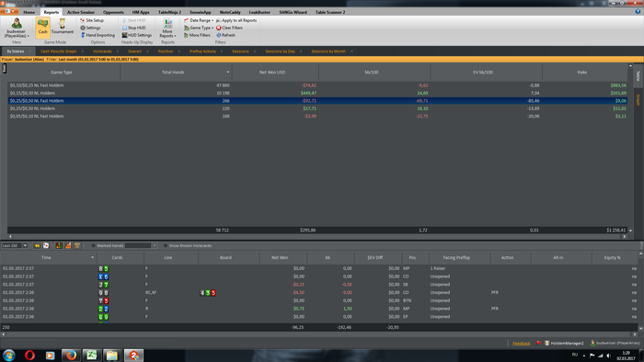Viewport: 644px width, 362px height.
Task: Refresh the report
Action: (226, 35)
